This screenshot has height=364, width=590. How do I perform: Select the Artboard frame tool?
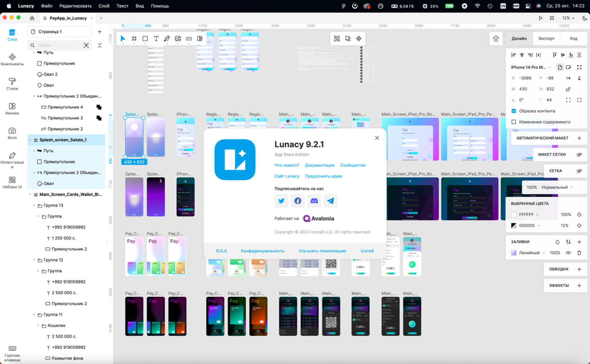tap(134, 39)
